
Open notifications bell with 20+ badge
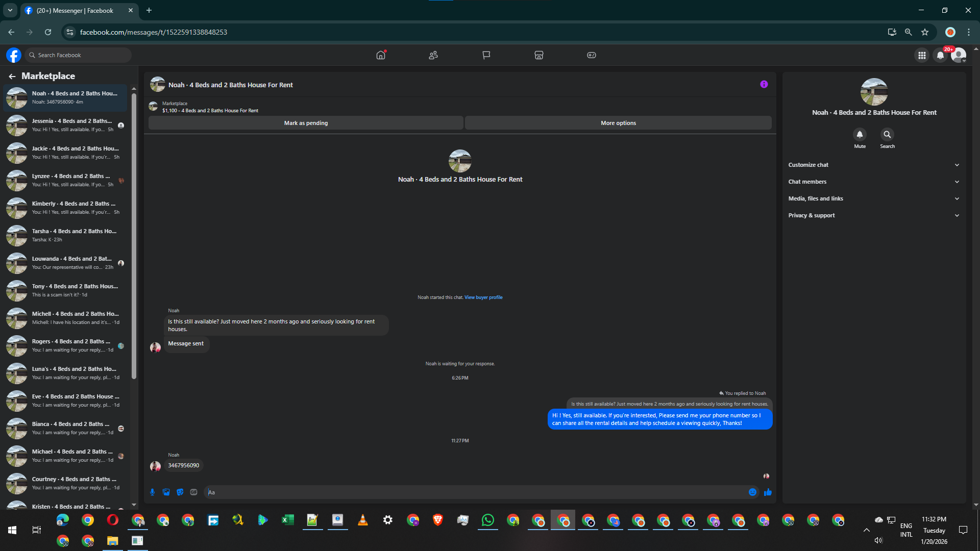click(x=940, y=55)
